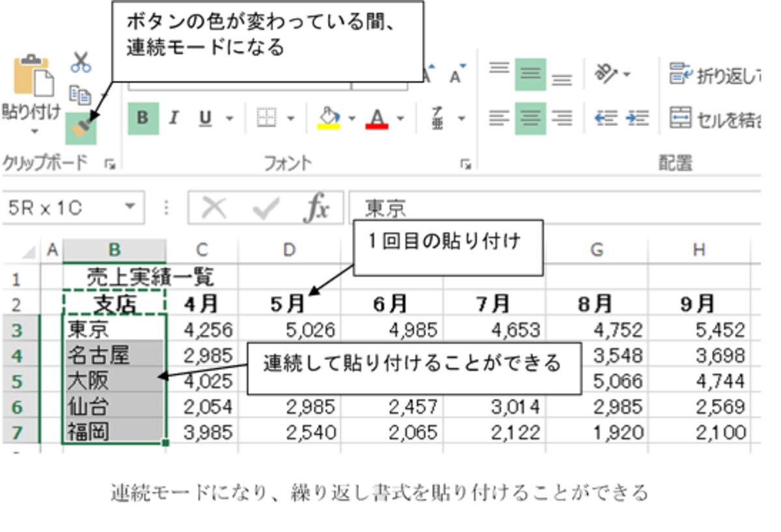
Task: Click the Fill Color bucket icon
Action: (329, 118)
